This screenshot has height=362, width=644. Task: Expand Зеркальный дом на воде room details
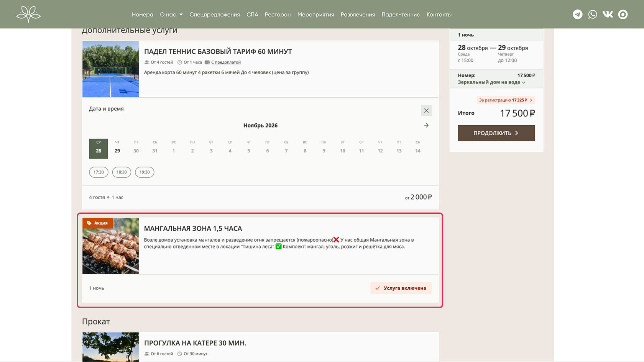491,82
